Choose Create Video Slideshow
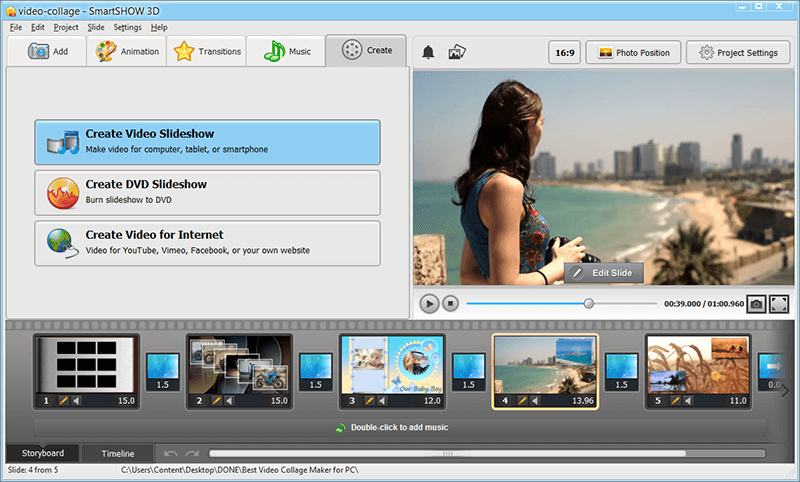The width and height of the screenshot is (800, 482). [207, 142]
